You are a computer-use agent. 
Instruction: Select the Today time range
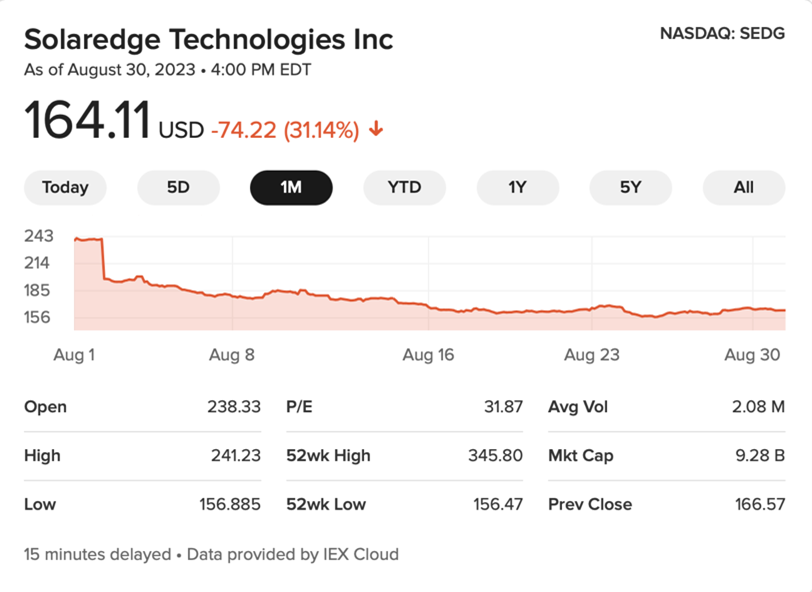(x=65, y=187)
